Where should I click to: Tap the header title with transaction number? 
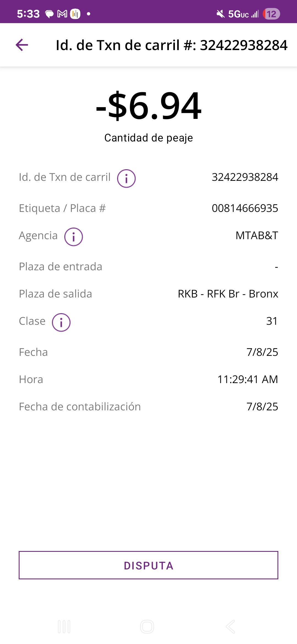coord(171,45)
